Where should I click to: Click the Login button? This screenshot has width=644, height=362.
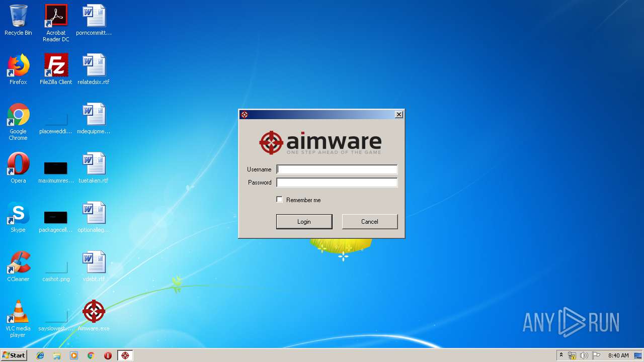coord(304,222)
